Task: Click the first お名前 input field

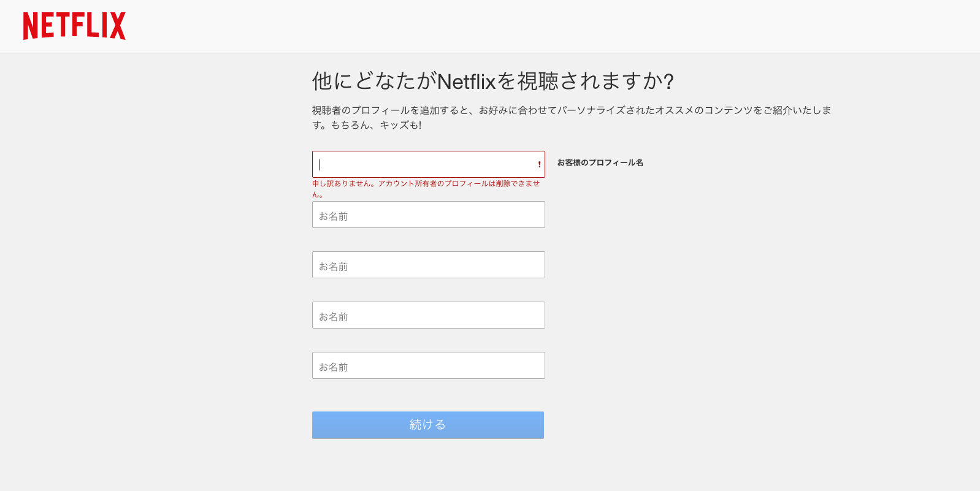Action: coord(428,215)
